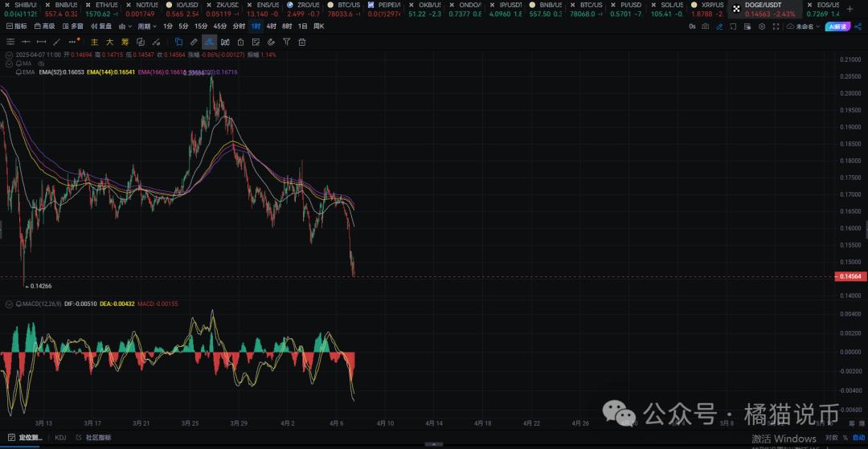This screenshot has height=449, width=868.
Task: Open the drawings filter funnel
Action: click(x=286, y=42)
